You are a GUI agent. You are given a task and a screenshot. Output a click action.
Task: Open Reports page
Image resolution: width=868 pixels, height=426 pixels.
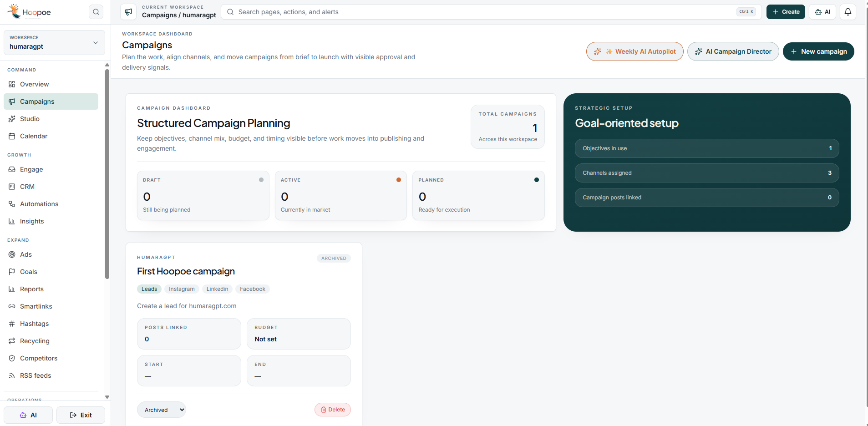51,289
